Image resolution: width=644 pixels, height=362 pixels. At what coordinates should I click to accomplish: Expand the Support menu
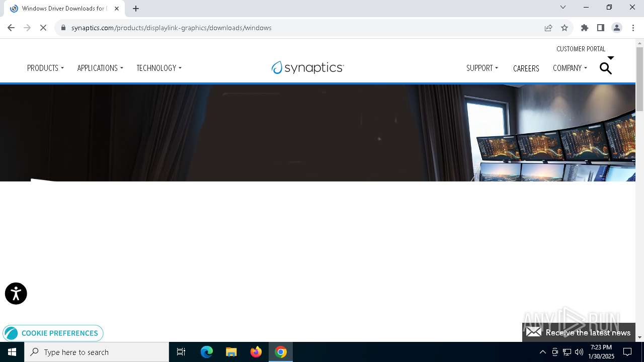tap(482, 68)
